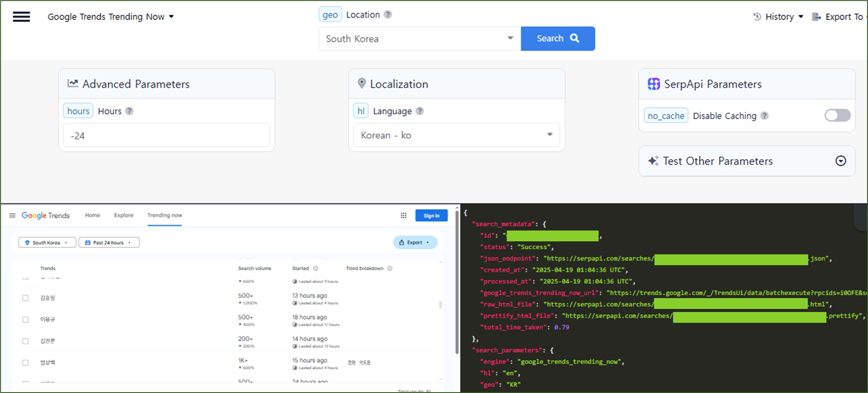Click the "200+" search volume value
Viewport: 868px width, 393px height.
pos(246,339)
